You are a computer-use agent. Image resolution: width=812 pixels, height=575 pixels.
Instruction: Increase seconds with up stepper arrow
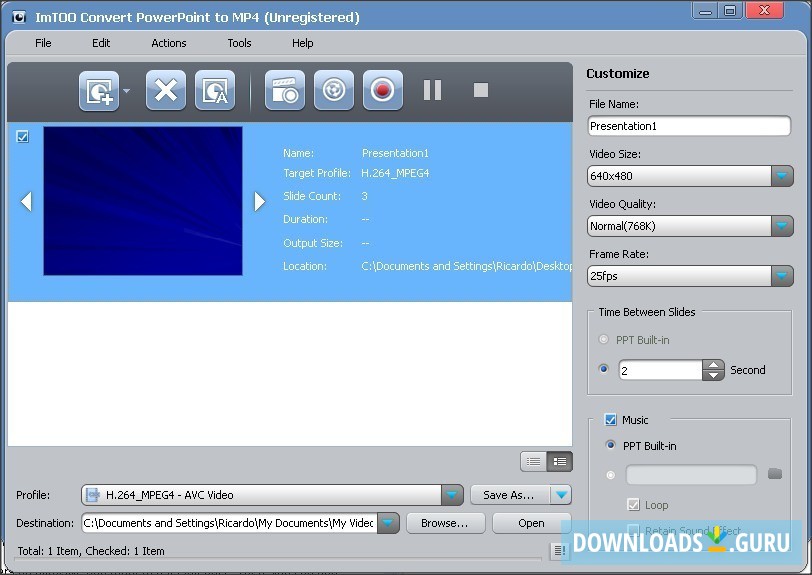(714, 365)
